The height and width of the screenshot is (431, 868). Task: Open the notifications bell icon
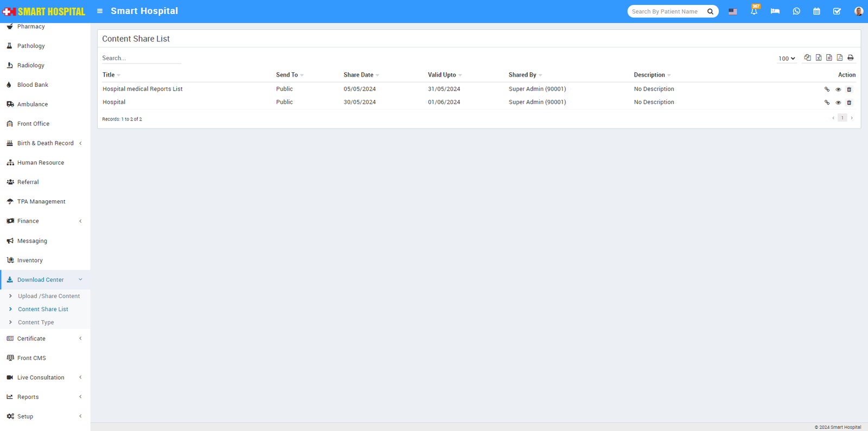pyautogui.click(x=754, y=11)
